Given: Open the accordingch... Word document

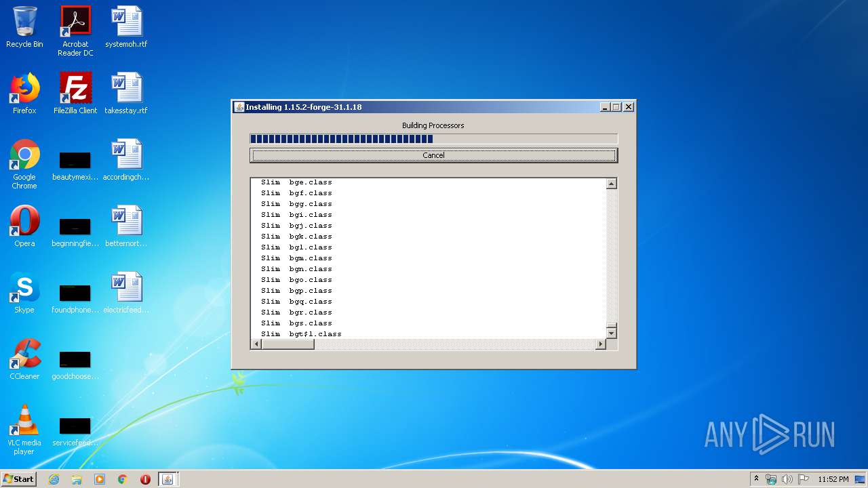Looking at the screenshot, I should pyautogui.click(x=126, y=160).
